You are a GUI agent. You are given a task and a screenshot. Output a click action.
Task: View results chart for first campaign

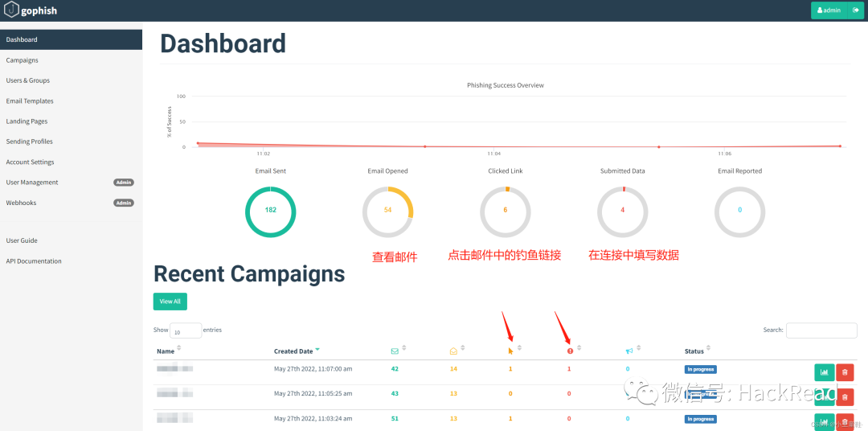point(824,371)
